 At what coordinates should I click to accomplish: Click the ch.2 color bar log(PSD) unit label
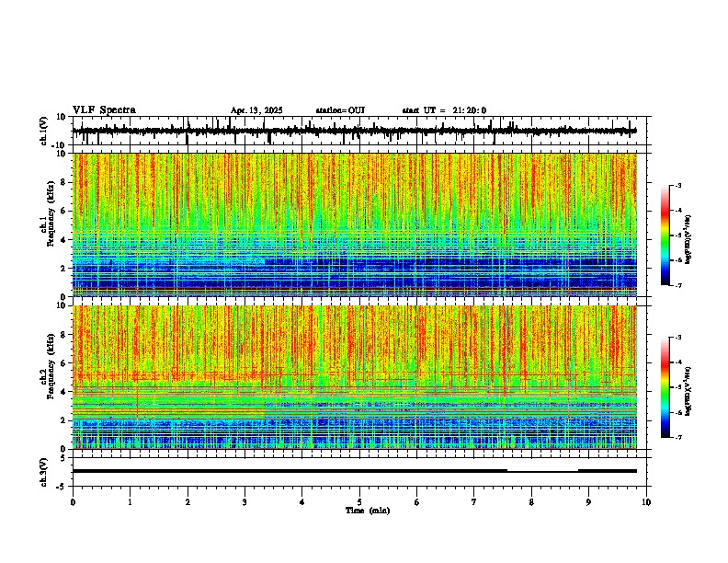click(688, 392)
